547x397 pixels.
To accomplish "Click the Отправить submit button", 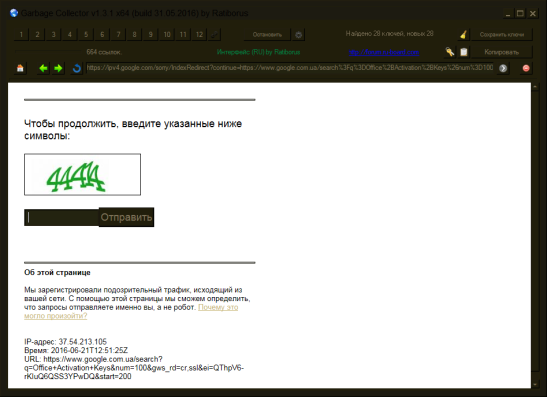I will [x=126, y=217].
